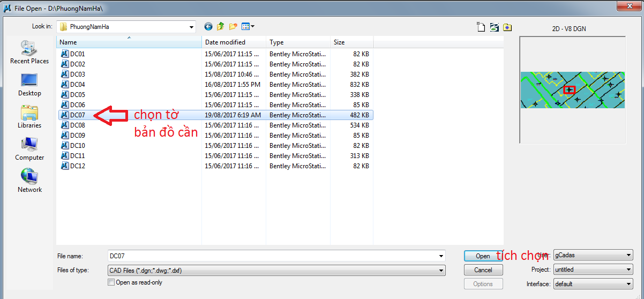
Task: Click the Back navigation arrow icon
Action: pos(208,26)
